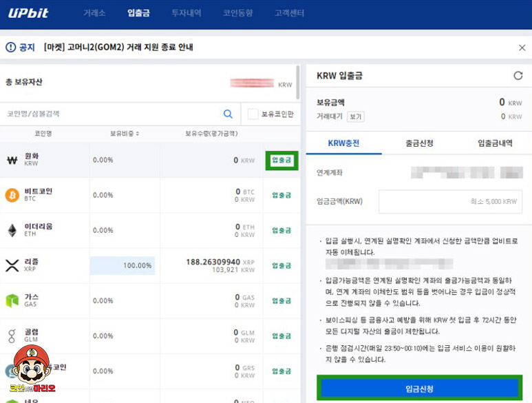Focus the 입금금액(KRW) input field
532x403 pixels.
point(450,202)
